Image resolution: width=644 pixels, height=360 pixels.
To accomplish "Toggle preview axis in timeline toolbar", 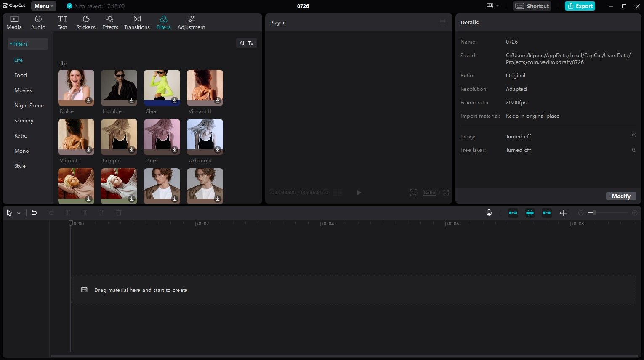I will click(564, 213).
